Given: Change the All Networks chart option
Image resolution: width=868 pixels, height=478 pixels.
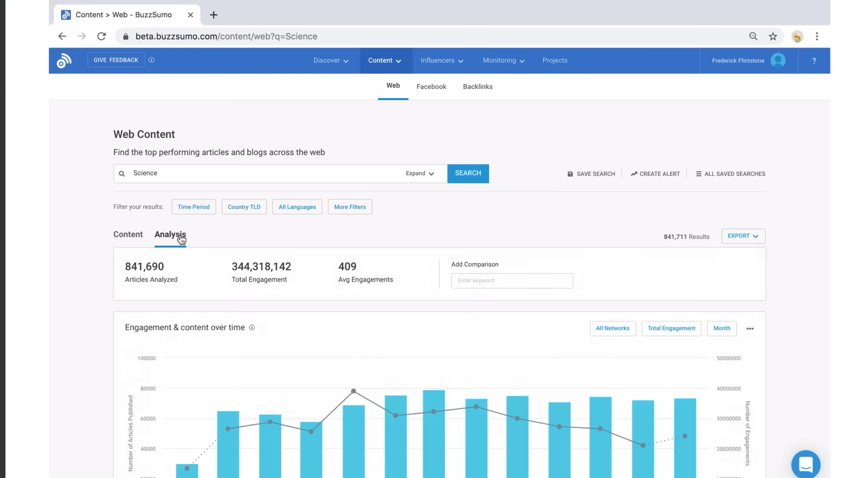Looking at the screenshot, I should click(x=612, y=328).
